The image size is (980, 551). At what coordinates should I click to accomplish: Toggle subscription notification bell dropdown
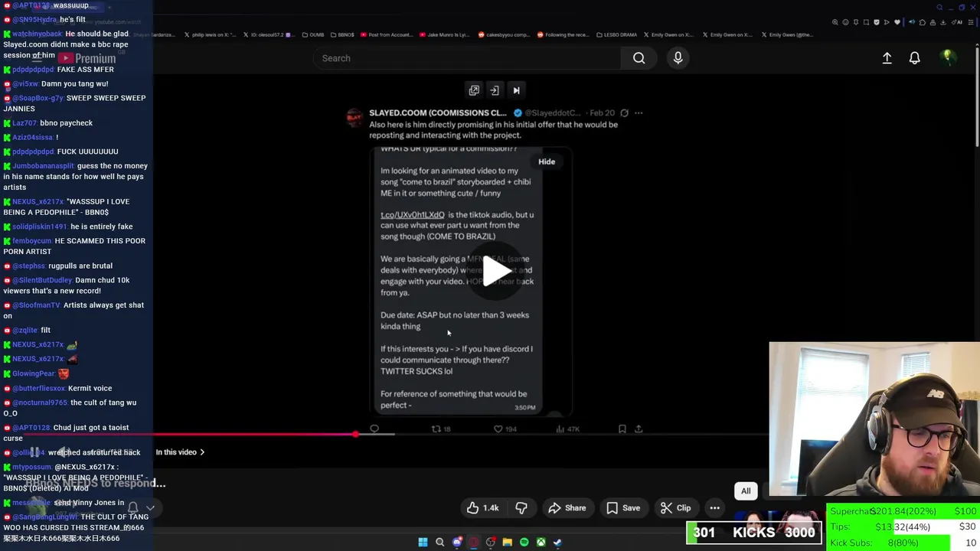[x=141, y=507]
